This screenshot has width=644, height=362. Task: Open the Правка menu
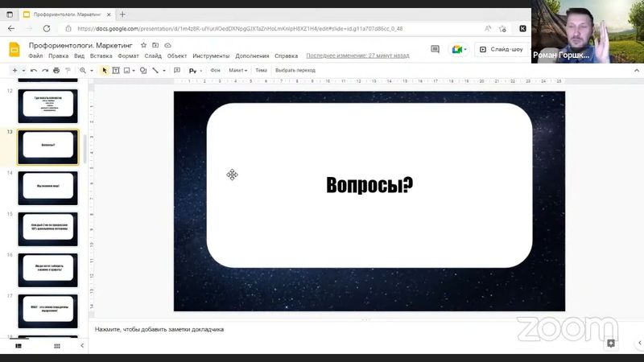coord(58,56)
